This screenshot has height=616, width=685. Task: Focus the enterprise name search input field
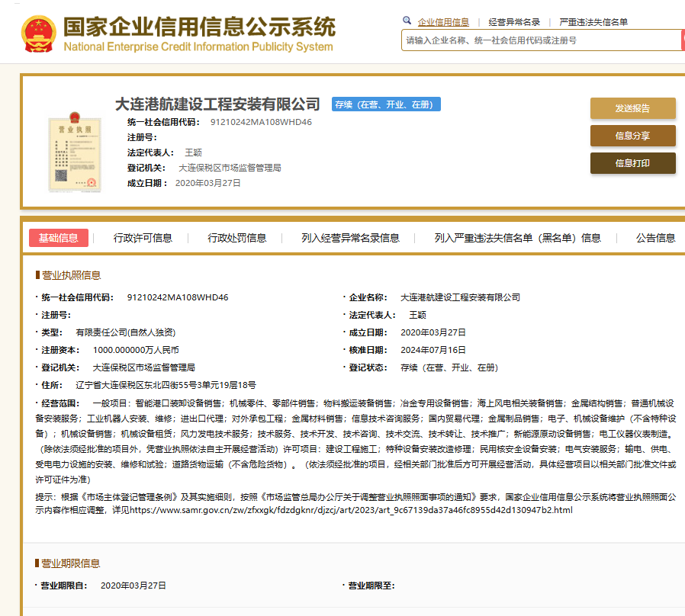tap(542, 40)
